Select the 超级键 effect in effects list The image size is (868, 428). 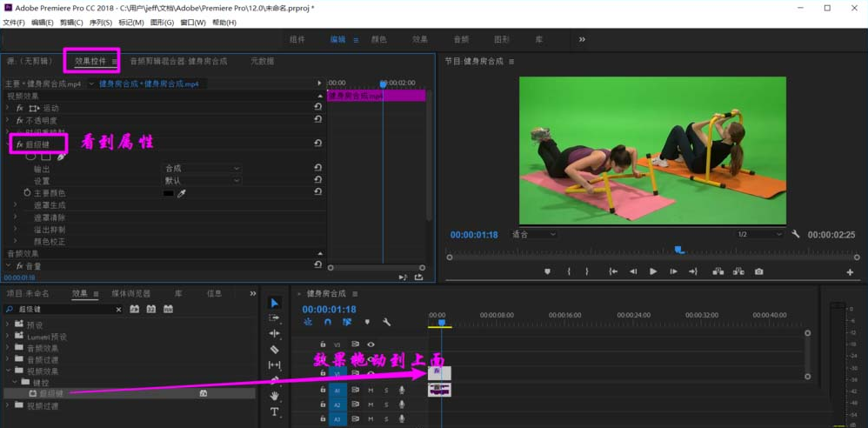tap(50, 394)
